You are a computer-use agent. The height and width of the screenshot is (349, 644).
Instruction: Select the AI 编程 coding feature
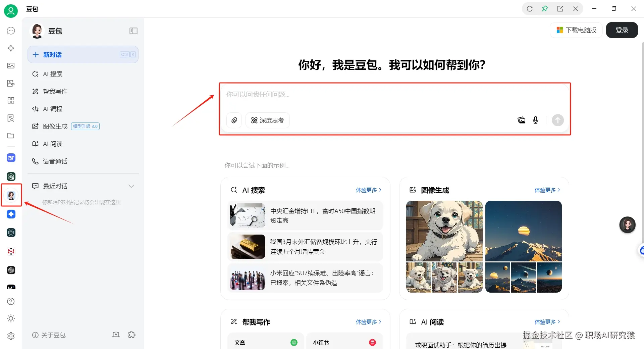pos(52,109)
